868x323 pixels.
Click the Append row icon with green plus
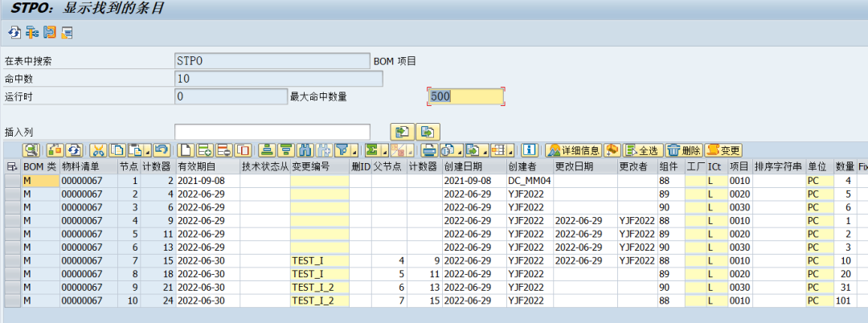point(205,150)
